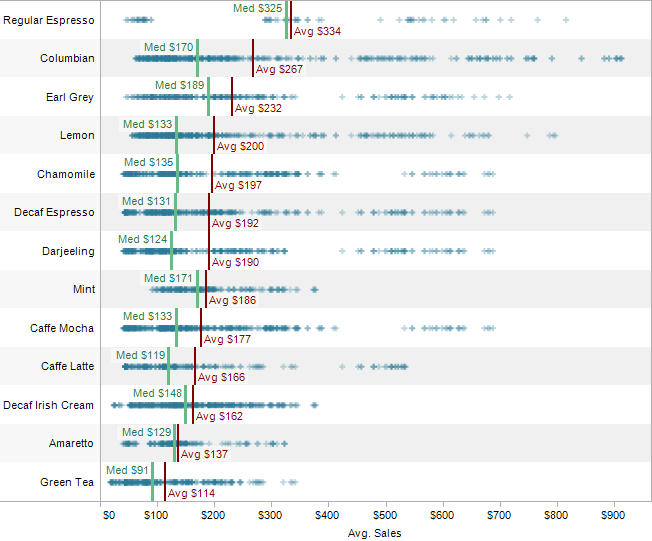This screenshot has width=652, height=541.
Task: Select the $900 axis tick label
Action: click(612, 516)
